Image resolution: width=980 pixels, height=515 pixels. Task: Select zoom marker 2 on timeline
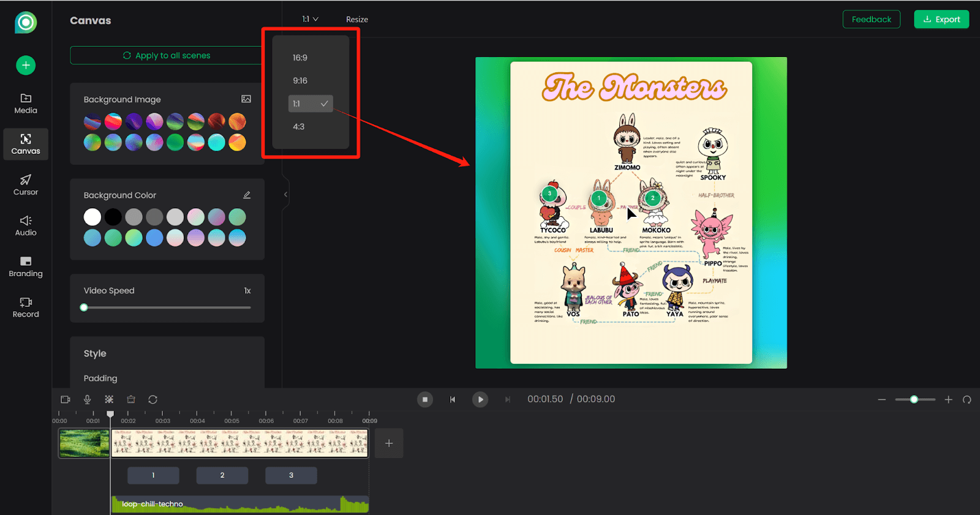(x=222, y=475)
